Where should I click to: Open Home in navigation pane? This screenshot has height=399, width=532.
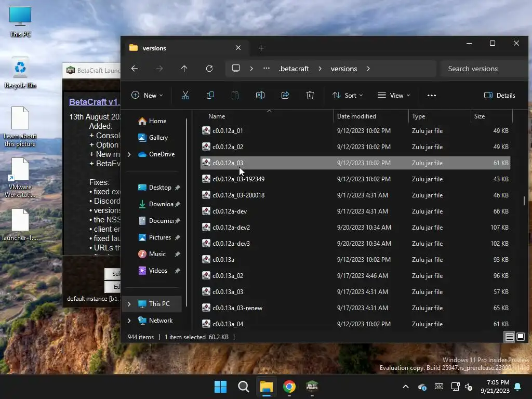[153, 121]
